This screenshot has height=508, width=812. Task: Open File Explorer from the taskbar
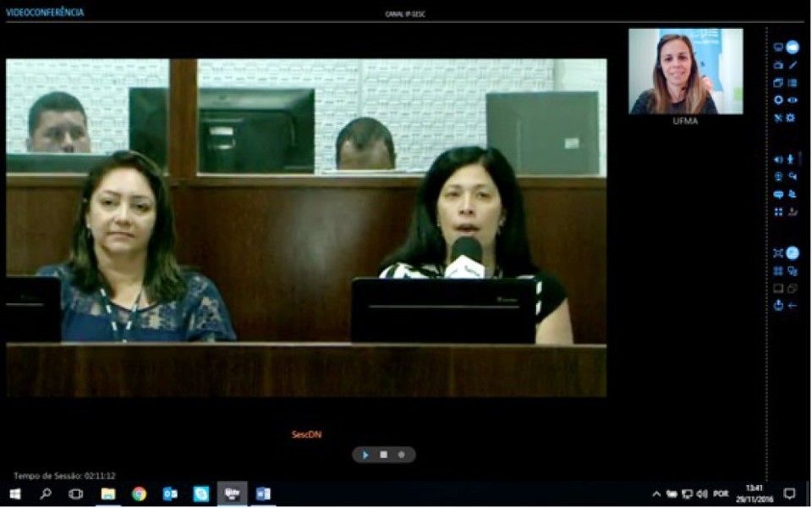coord(107,494)
